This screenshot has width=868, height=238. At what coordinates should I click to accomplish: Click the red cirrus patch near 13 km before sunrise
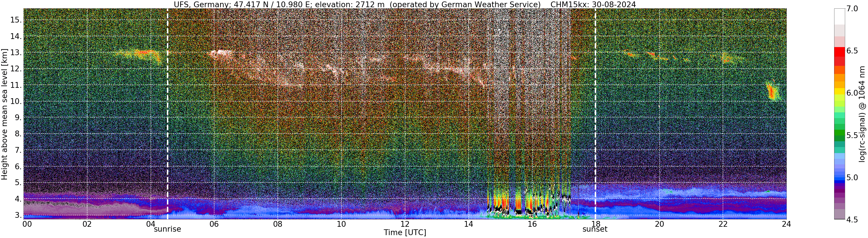pyautogui.click(x=143, y=53)
